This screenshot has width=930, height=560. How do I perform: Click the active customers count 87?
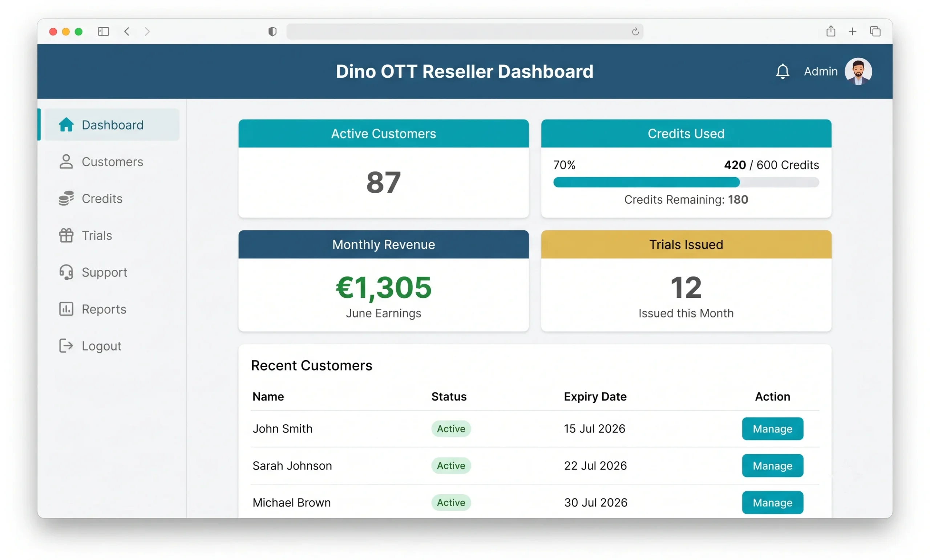[384, 182]
